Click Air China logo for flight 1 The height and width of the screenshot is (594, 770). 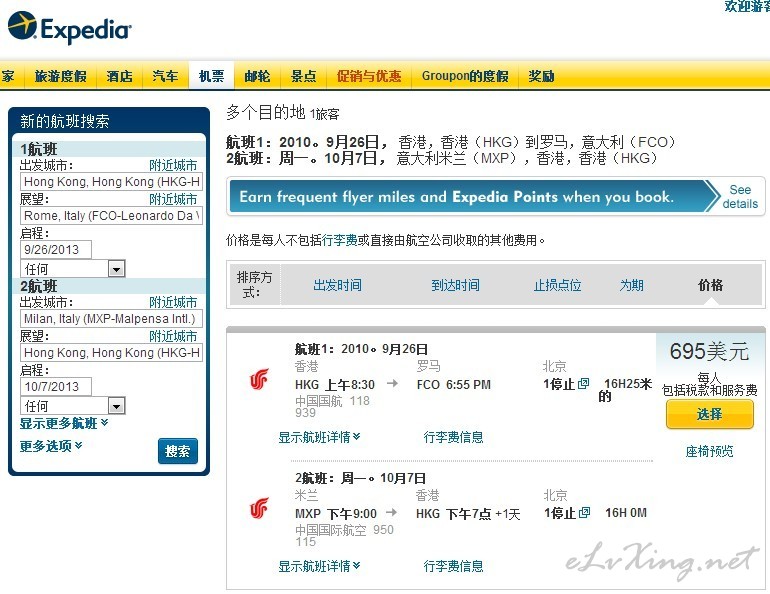point(259,379)
